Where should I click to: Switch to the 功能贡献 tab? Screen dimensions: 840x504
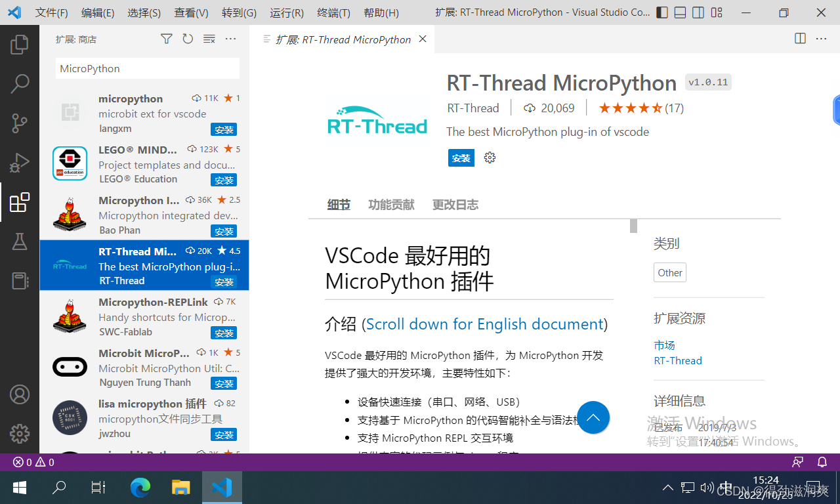point(391,205)
